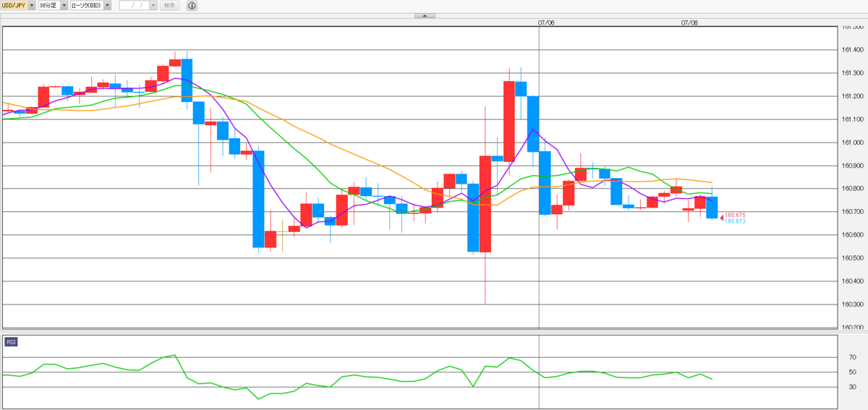Click the 検索 search button
Screen dimensions: 868x410
(x=169, y=5)
